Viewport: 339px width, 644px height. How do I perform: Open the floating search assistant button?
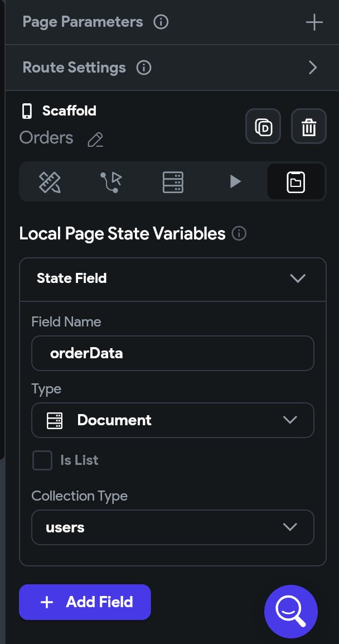291,612
